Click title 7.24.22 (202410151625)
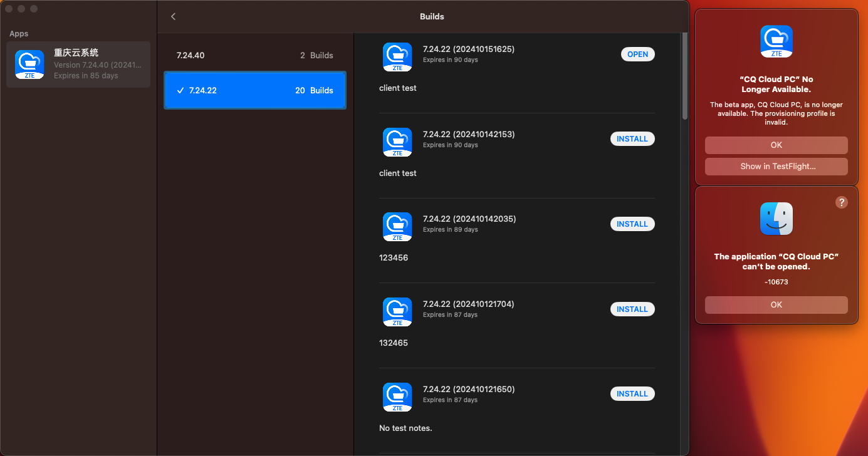This screenshot has height=456, width=868. click(469, 49)
